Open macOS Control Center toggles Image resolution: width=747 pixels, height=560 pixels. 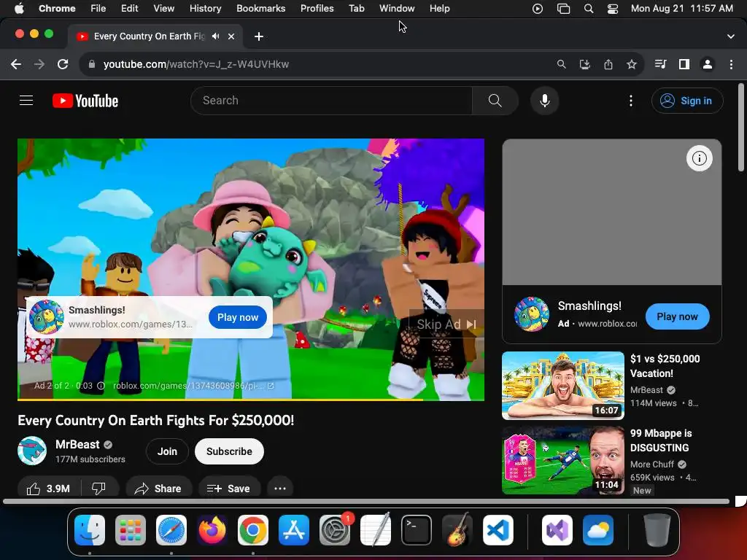coord(613,9)
